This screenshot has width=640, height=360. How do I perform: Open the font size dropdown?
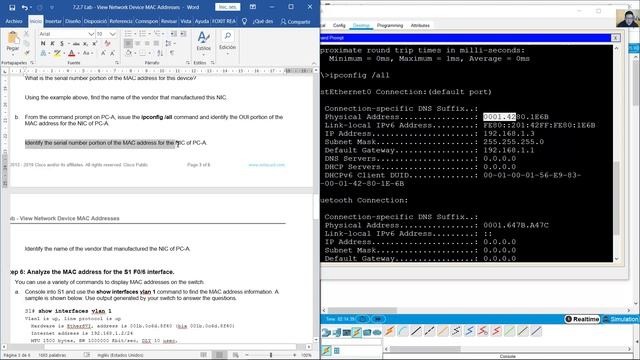pyautogui.click(x=113, y=34)
